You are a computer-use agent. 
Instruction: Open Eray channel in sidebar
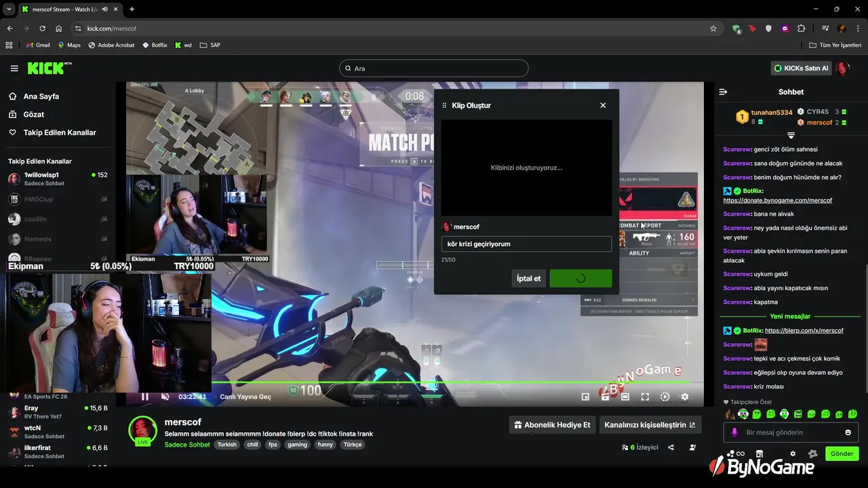58,412
